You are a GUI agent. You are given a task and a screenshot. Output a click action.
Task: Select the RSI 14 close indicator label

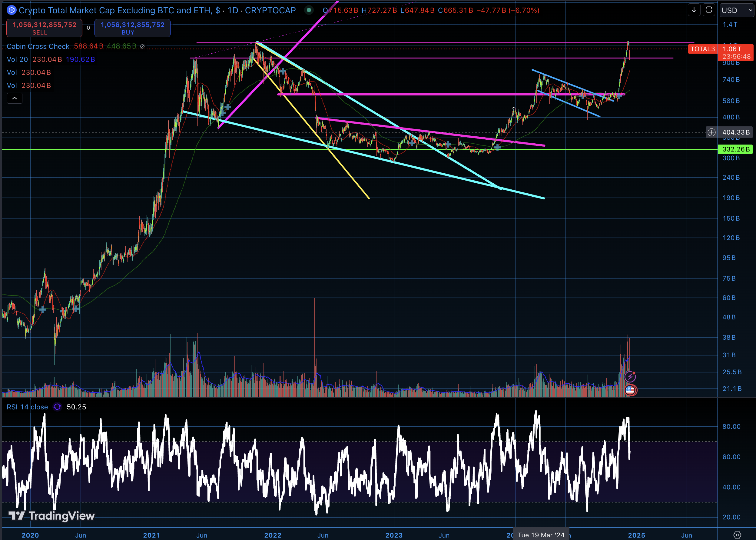27,407
